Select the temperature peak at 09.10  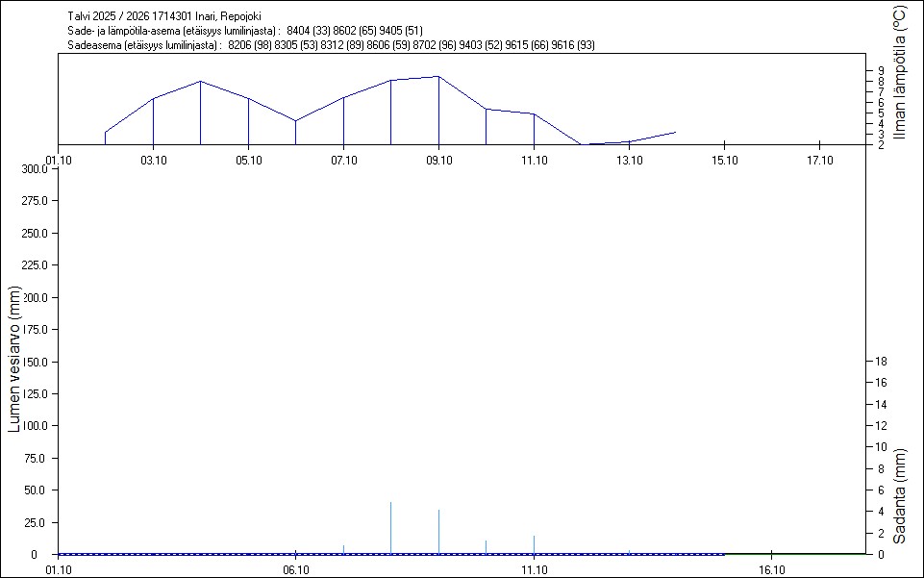tap(438, 77)
